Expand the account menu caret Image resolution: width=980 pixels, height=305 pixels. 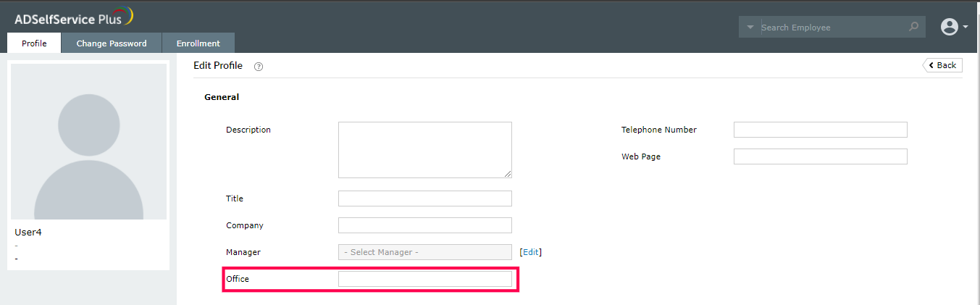966,28
